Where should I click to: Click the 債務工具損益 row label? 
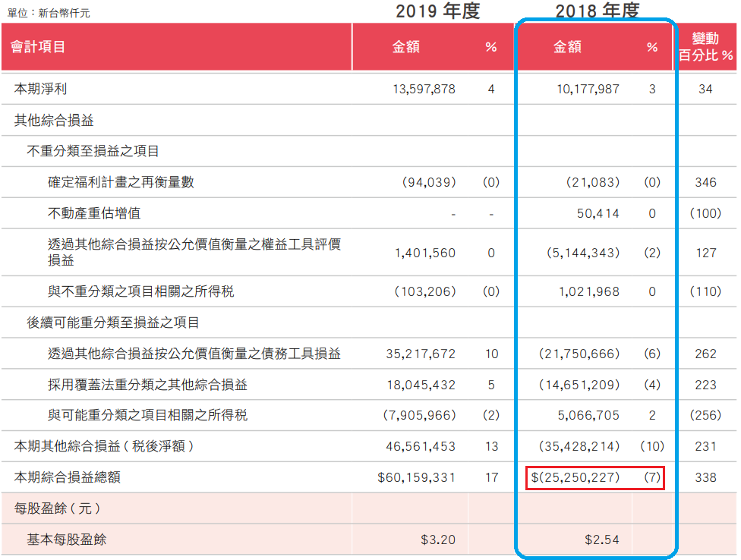coord(194,354)
